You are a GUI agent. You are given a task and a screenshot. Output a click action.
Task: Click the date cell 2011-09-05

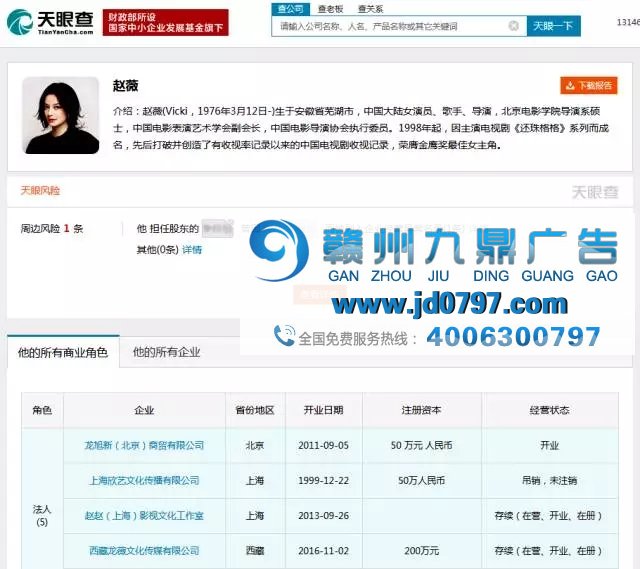(323, 445)
